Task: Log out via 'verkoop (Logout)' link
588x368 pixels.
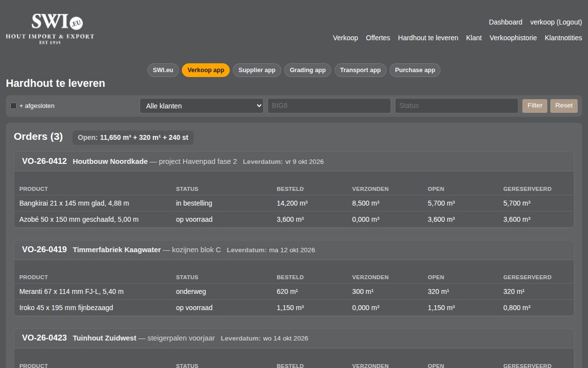Action: pos(556,22)
